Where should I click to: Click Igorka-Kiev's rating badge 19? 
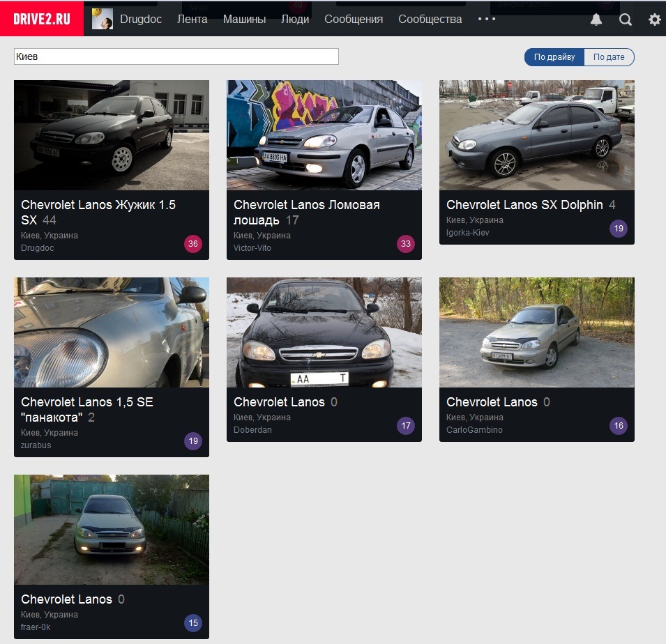point(619,229)
